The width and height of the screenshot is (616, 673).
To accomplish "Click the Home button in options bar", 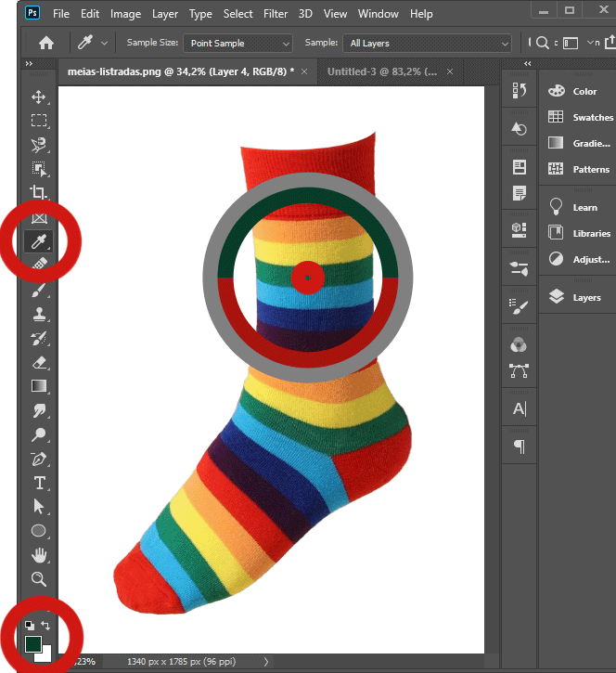I will (46, 43).
